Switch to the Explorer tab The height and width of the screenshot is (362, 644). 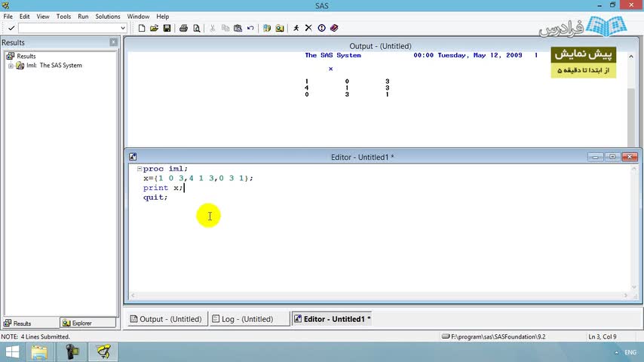(88, 323)
